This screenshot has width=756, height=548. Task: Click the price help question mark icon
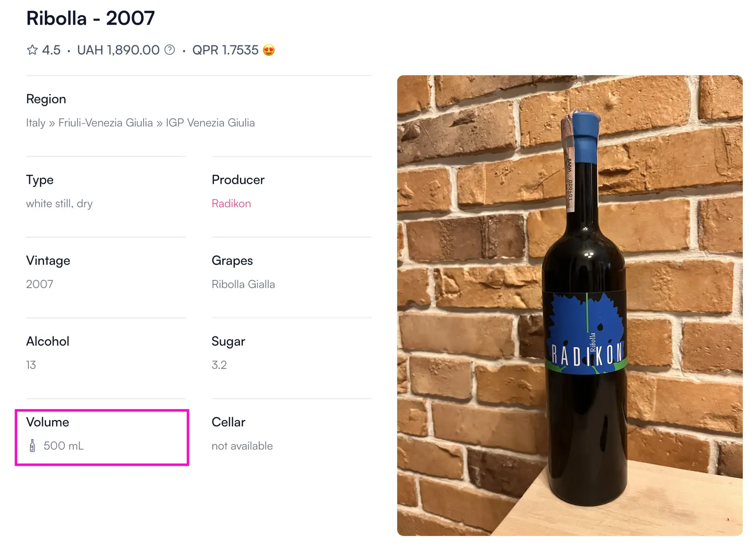tap(170, 50)
